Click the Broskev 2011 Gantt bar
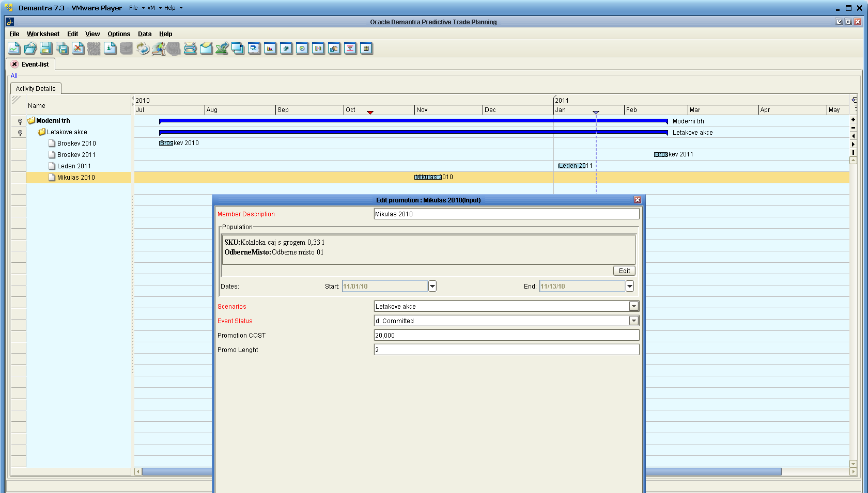868x493 pixels. (x=661, y=154)
